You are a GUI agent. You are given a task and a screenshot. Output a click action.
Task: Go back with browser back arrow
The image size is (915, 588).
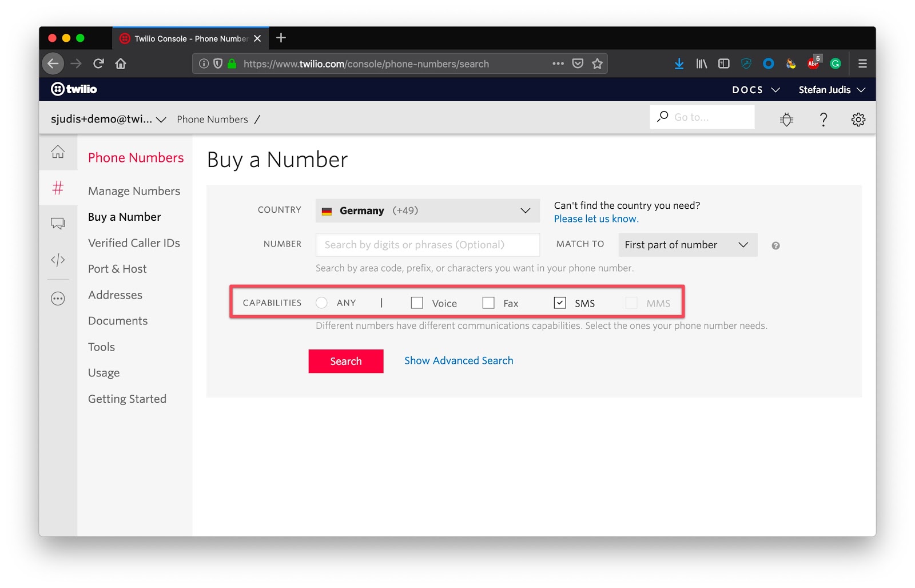tap(53, 63)
